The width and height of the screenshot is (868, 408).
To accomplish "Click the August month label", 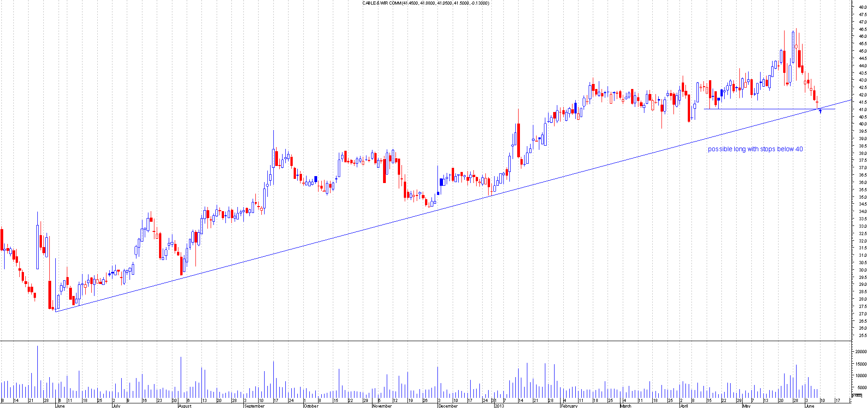I will click(184, 406).
